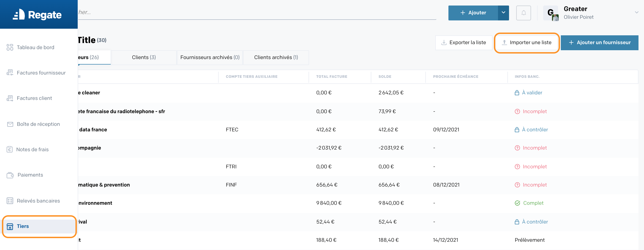Sort by Solde column header

pos(385,76)
